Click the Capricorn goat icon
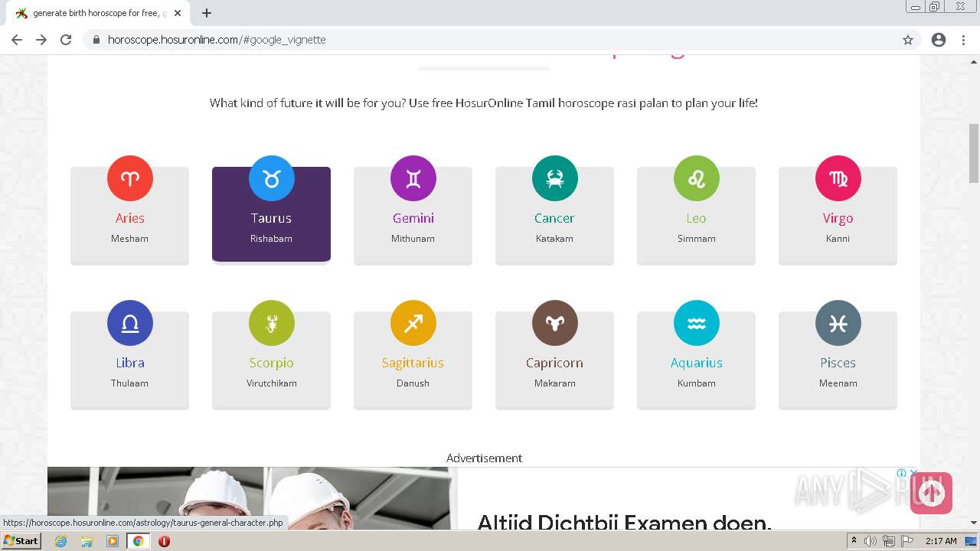The height and width of the screenshot is (551, 980). pyautogui.click(x=555, y=323)
